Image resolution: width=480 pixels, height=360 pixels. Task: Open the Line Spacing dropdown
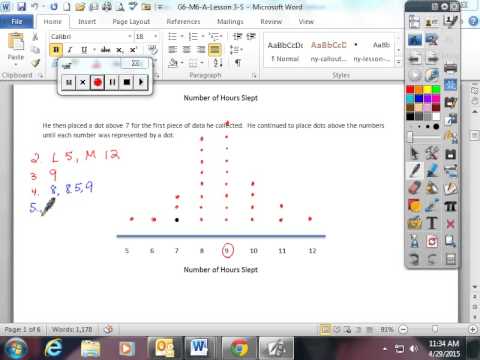click(x=236, y=50)
